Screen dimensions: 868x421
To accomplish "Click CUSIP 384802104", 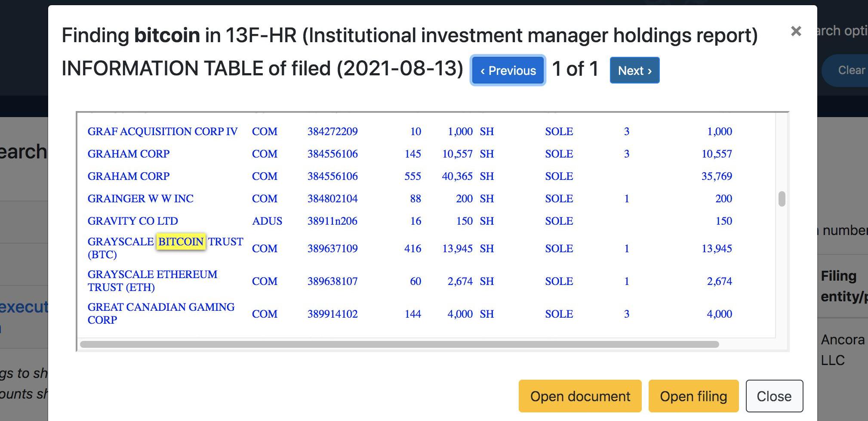I will click(332, 198).
